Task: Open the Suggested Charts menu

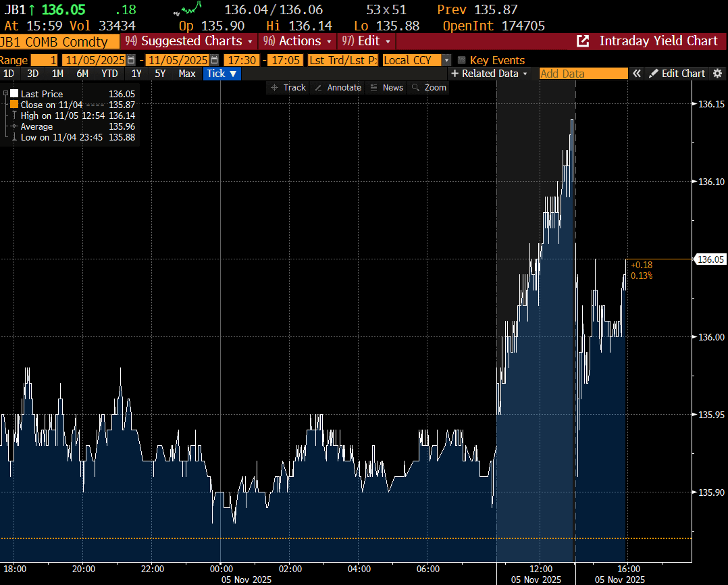Action: (190, 41)
